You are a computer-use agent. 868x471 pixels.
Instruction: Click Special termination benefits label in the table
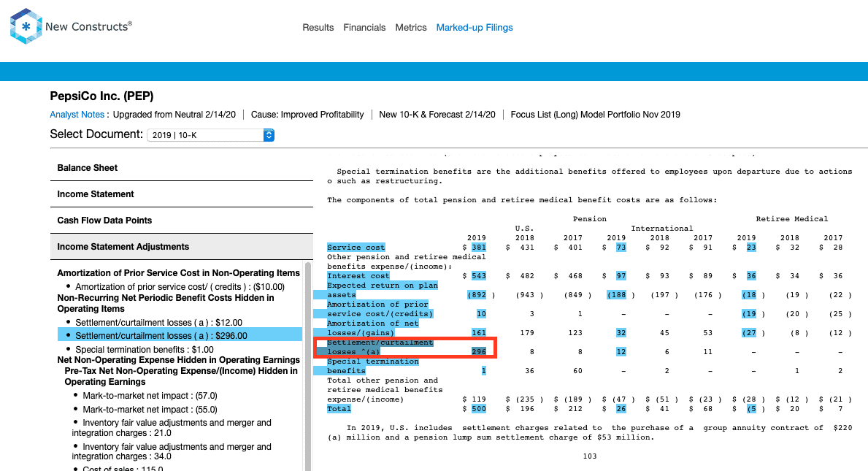tap(372, 366)
